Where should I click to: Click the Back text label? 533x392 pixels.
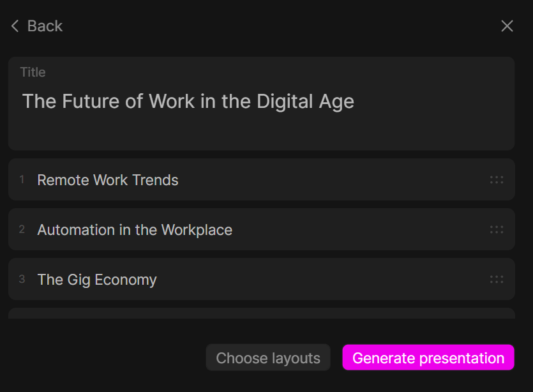pyautogui.click(x=45, y=26)
